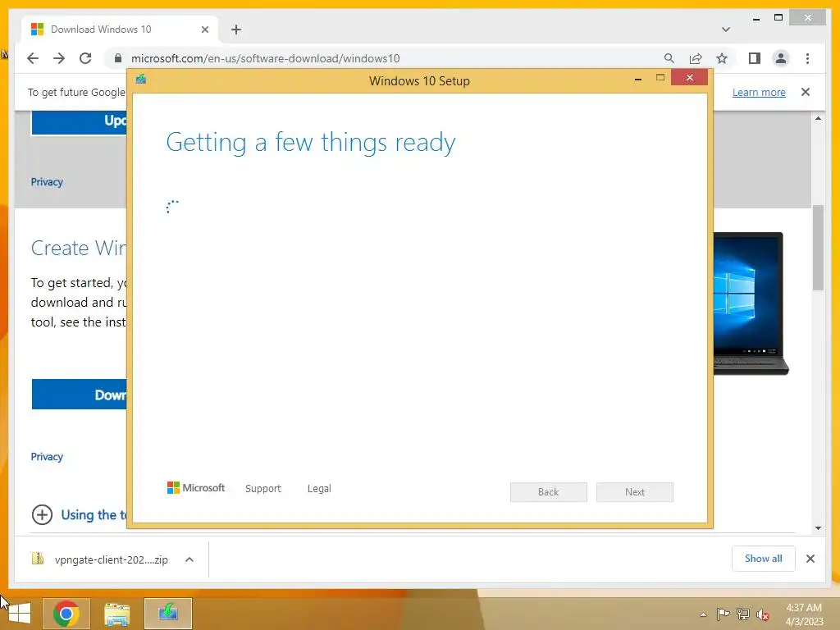Screen dimensions: 840x630
Task: Open Chrome side panel icon
Action: coord(755,58)
